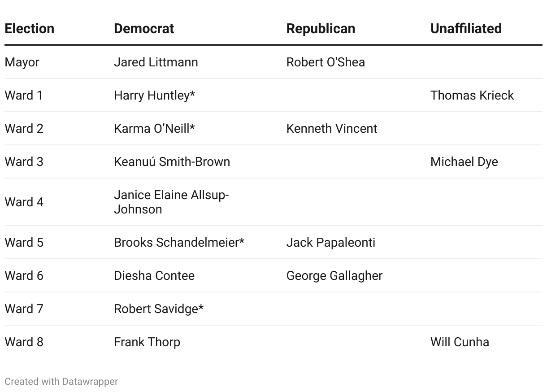Click Brooks Schandelmeier in Ward 5
The width and height of the screenshot is (547, 392).
point(179,242)
